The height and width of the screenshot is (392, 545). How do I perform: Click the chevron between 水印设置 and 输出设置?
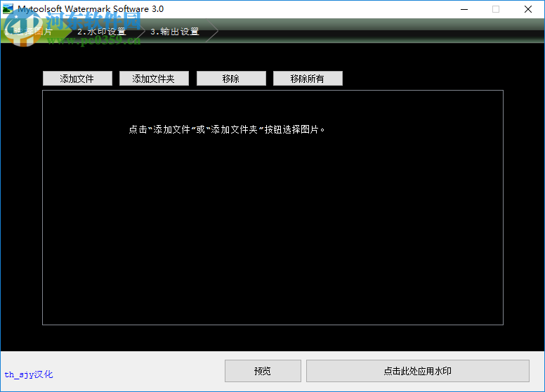(x=140, y=31)
